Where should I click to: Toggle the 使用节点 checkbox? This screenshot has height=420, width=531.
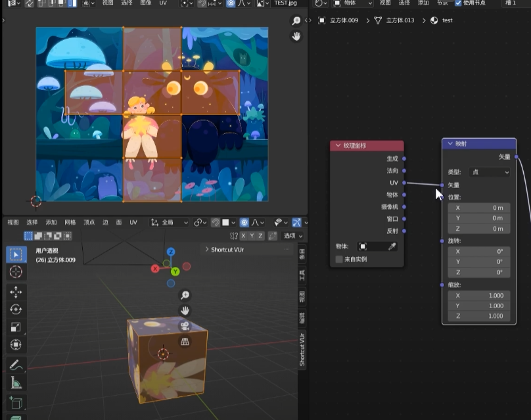tap(458, 3)
